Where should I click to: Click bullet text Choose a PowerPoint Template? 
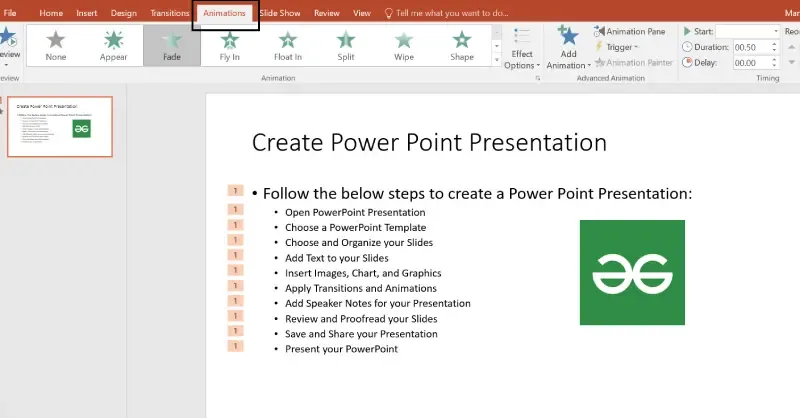pos(356,228)
